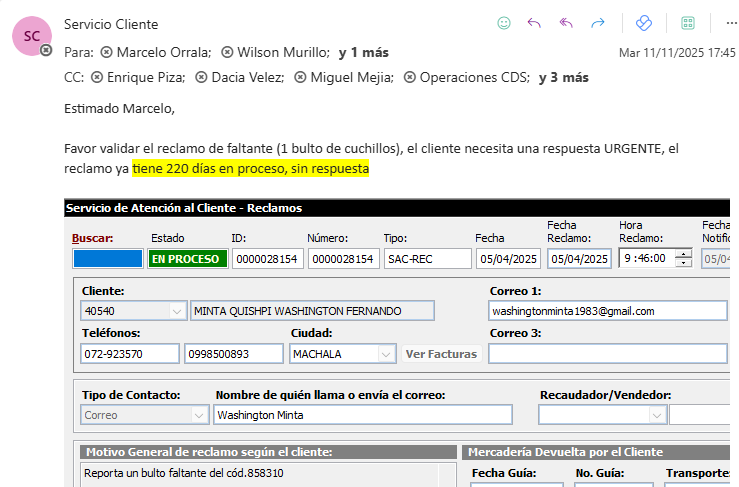Expand the 'y 1 más' recipients in Para

click(363, 52)
